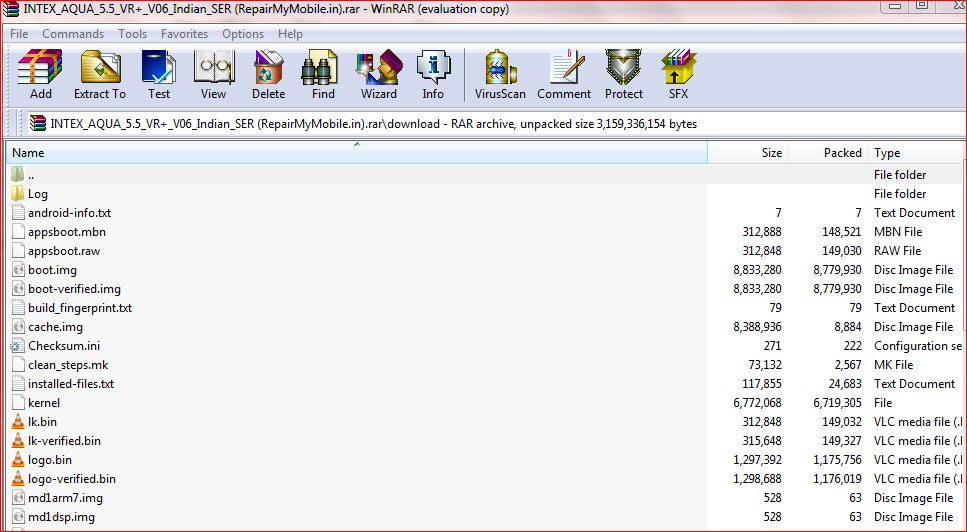Click the WinRAR title bar icon
967x532 pixels.
click(10, 9)
